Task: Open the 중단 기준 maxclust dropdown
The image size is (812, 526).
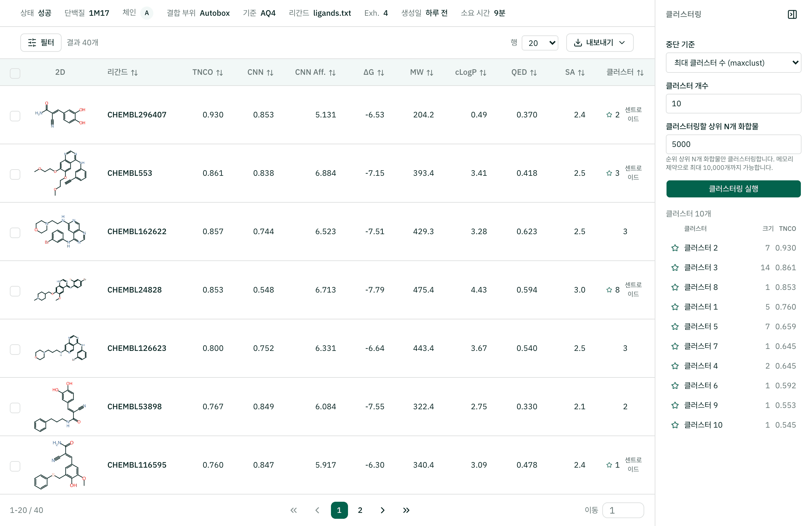Action: [x=733, y=62]
